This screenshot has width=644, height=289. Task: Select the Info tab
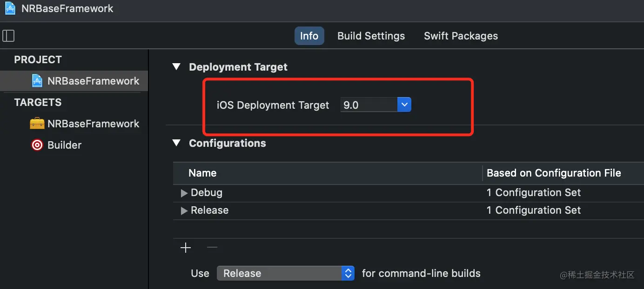coord(309,36)
